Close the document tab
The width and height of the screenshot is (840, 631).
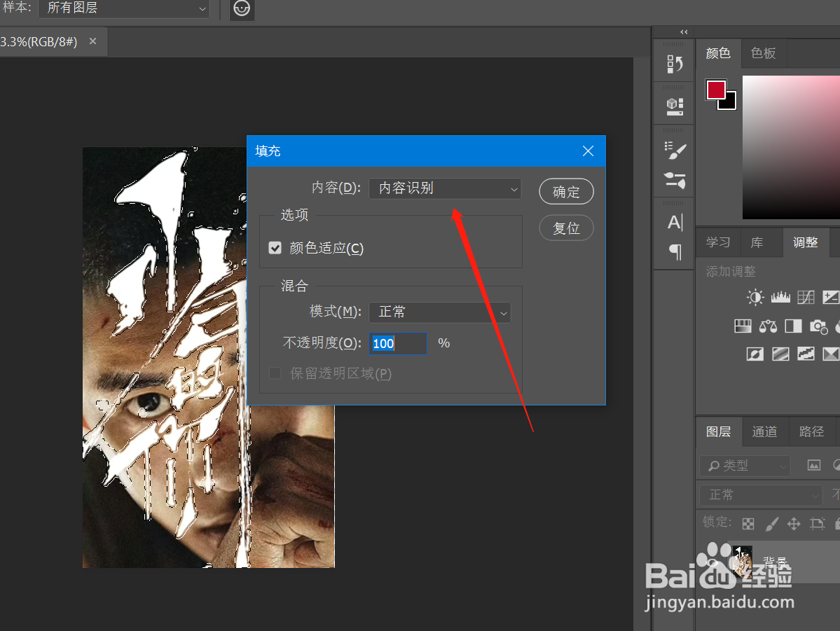pyautogui.click(x=92, y=41)
